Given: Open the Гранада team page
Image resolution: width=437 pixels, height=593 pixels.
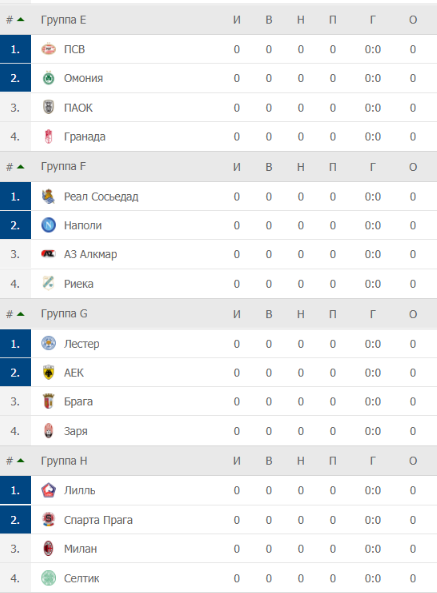Looking at the screenshot, I should click(85, 137).
